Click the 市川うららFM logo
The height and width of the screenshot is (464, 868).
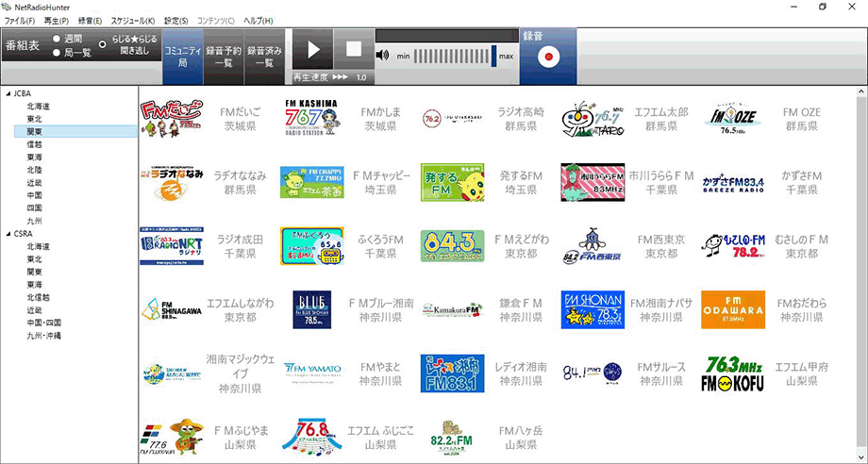coord(593,183)
